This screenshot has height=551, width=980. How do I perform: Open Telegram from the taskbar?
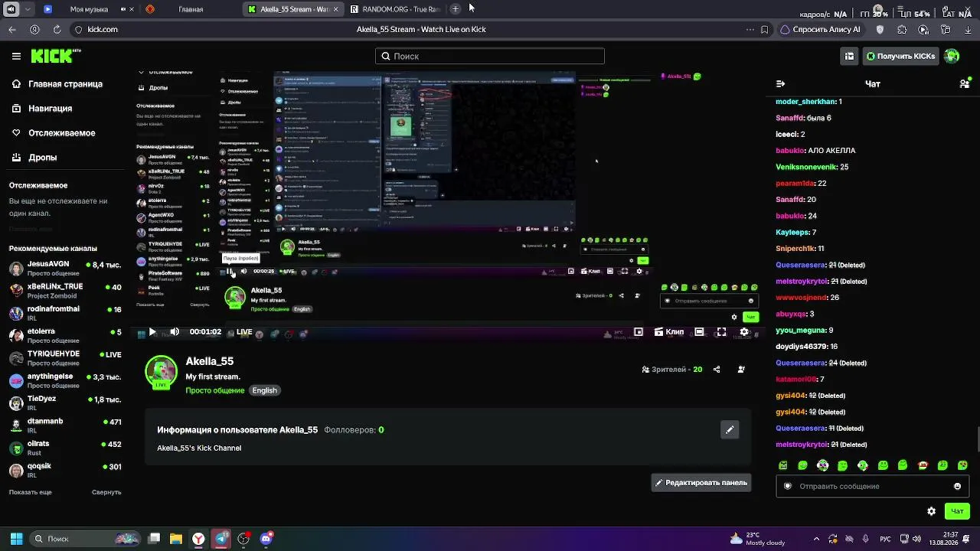coord(221,539)
